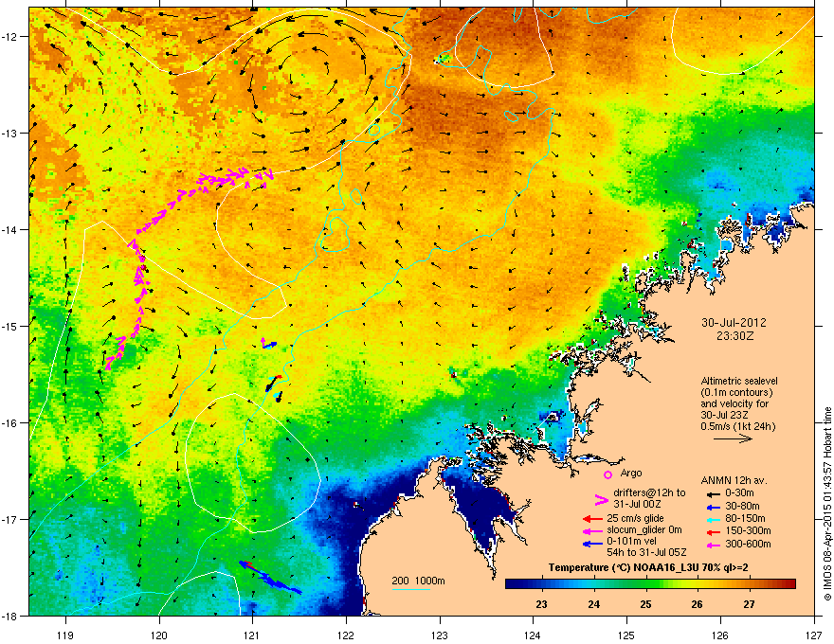834x644 pixels.
Task: Click the magenta 300-600m ANMN arrow
Action: pyautogui.click(x=712, y=545)
